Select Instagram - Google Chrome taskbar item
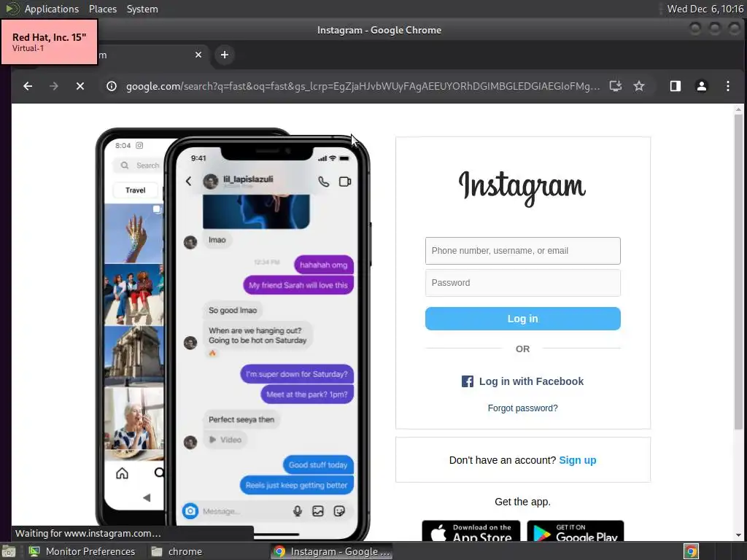Viewport: 747px width, 560px height. 332,551
